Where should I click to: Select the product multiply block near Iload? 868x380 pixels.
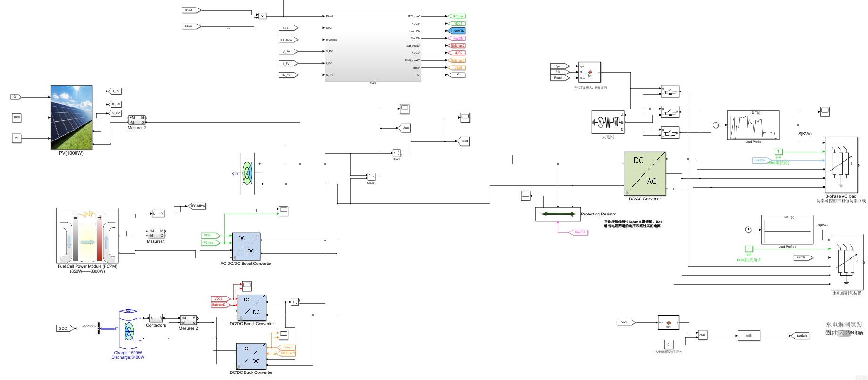(x=262, y=16)
